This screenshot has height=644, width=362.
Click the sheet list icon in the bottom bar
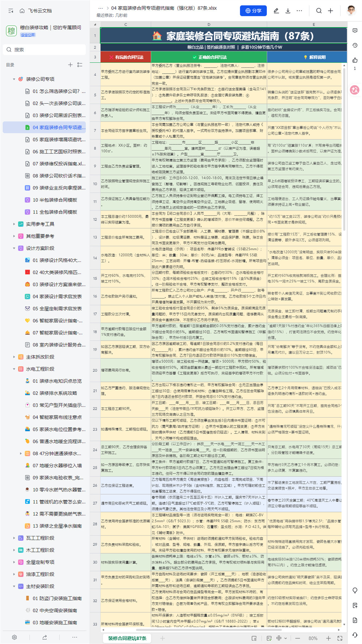(x=254, y=638)
